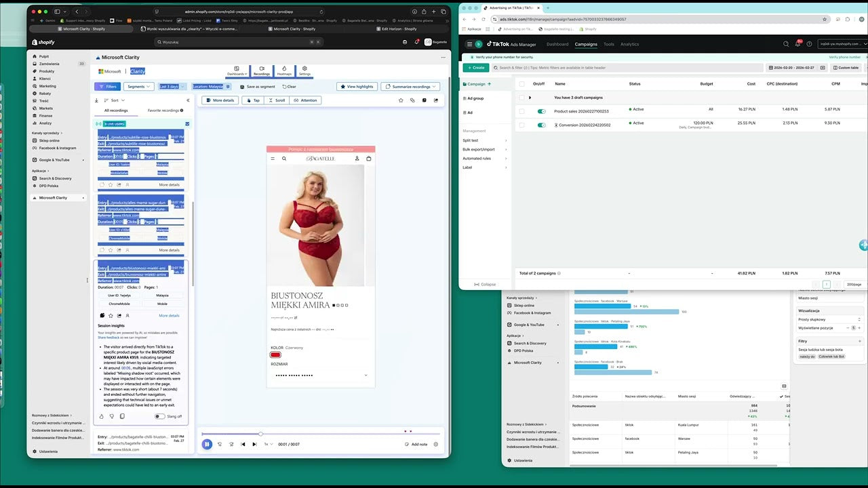Check the Product sales campaign checkbox

pos(521,111)
